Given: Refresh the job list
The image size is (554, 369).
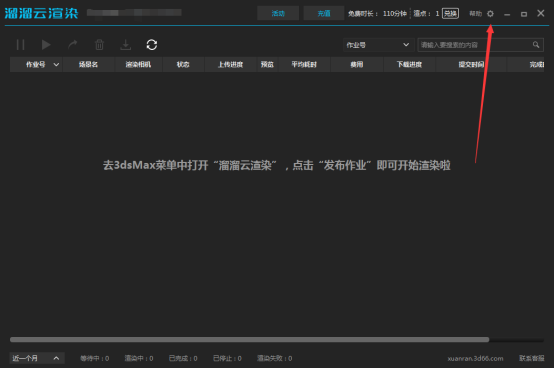Looking at the screenshot, I should [x=152, y=45].
